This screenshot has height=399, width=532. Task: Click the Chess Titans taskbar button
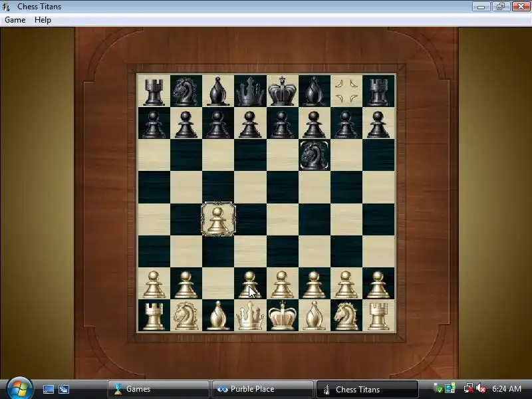tap(367, 389)
